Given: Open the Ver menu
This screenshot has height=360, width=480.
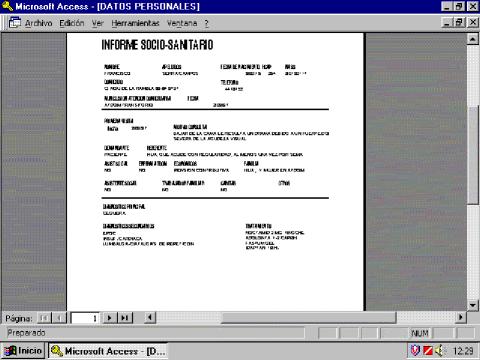Looking at the screenshot, I should pos(98,23).
